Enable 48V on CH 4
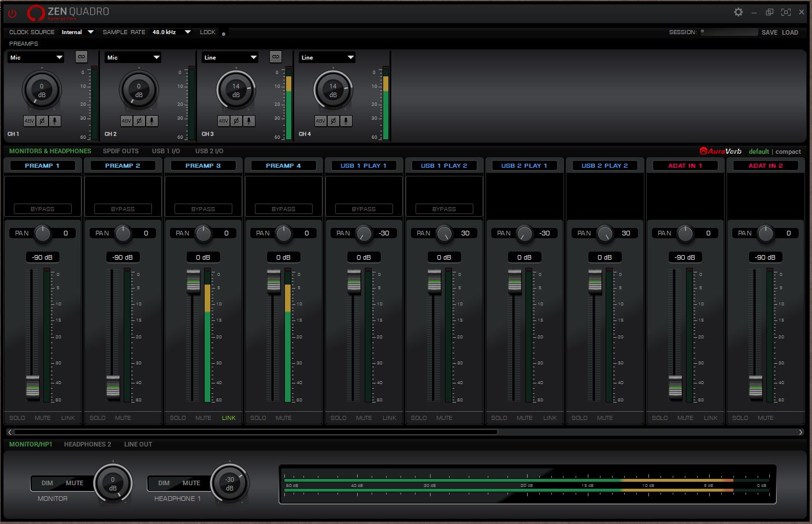The width and height of the screenshot is (812, 524). (321, 121)
